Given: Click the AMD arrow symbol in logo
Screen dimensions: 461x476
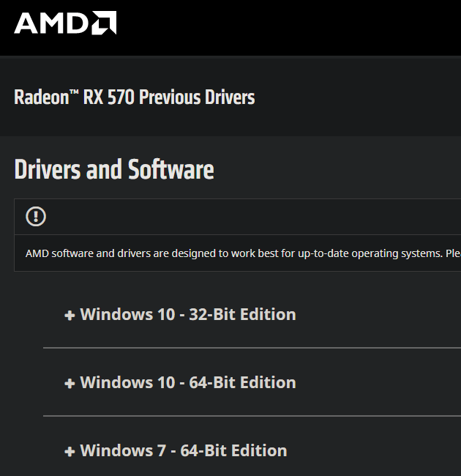Looking at the screenshot, I should (105, 23).
